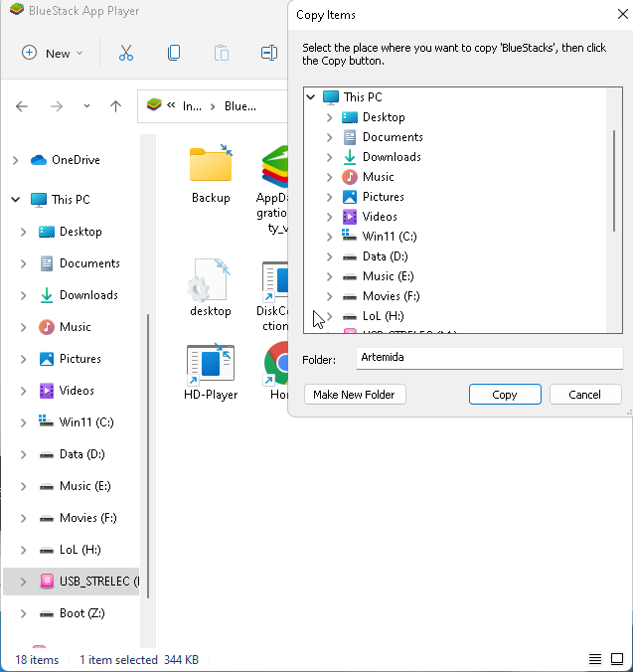Select the HD-Player shortcut icon
This screenshot has width=633, height=672.
coord(211,364)
